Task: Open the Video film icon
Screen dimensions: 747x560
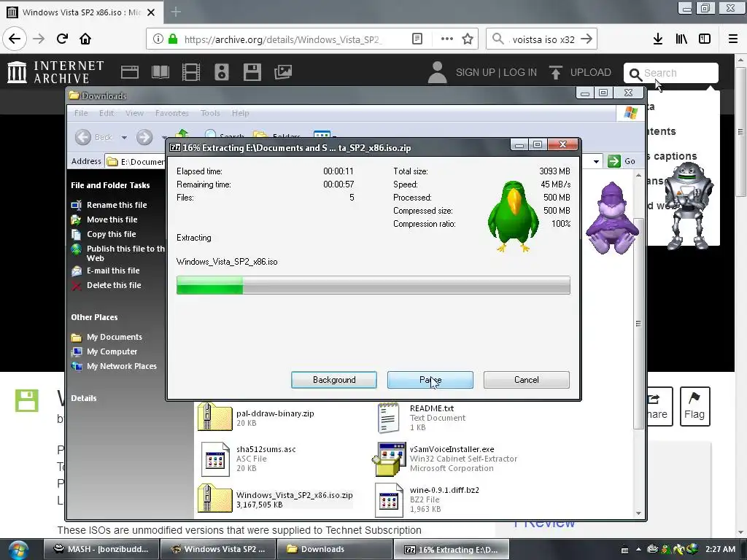Action: (191, 72)
